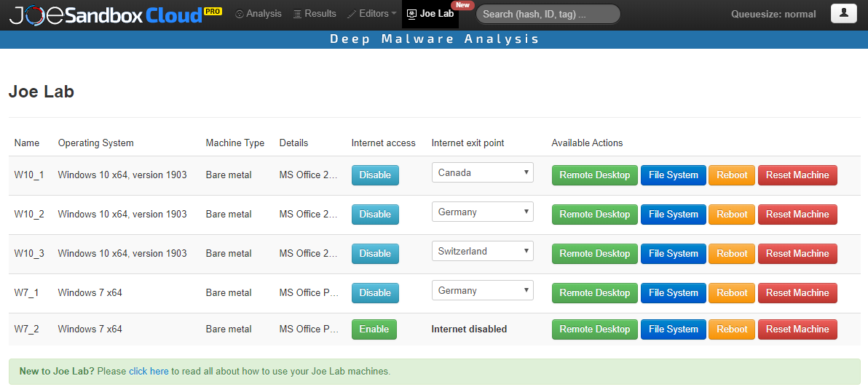Reboot the W10_3 machine
Viewport: 868px width, 392px height.
coord(732,254)
